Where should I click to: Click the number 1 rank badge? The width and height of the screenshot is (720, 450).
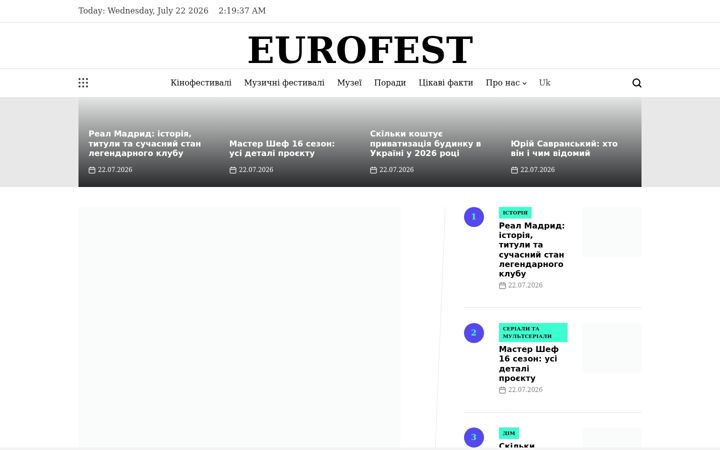(x=473, y=217)
